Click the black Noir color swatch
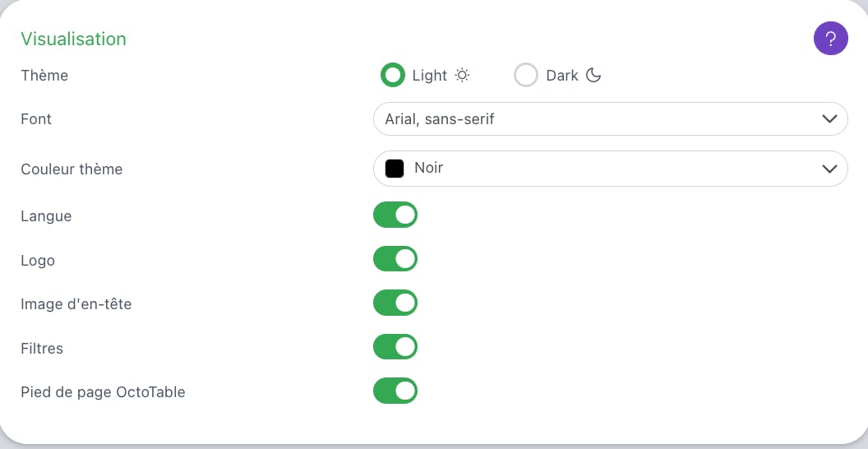The width and height of the screenshot is (868, 449). tap(395, 169)
